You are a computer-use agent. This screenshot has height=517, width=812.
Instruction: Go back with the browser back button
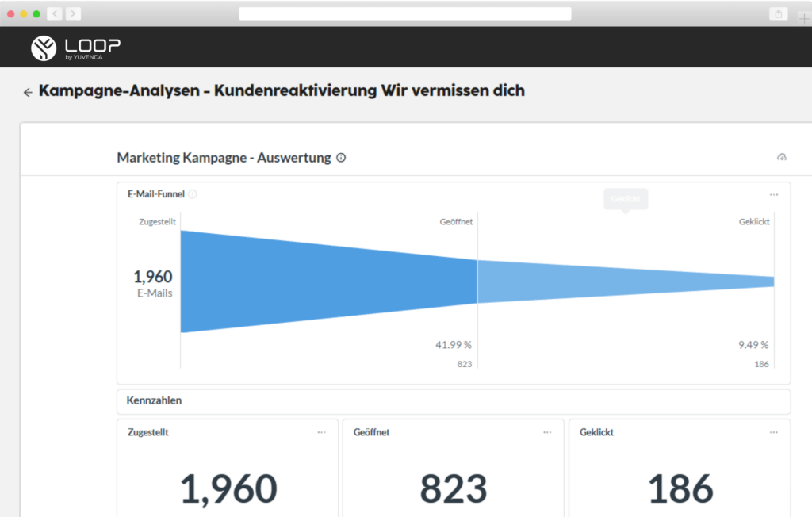click(55, 13)
